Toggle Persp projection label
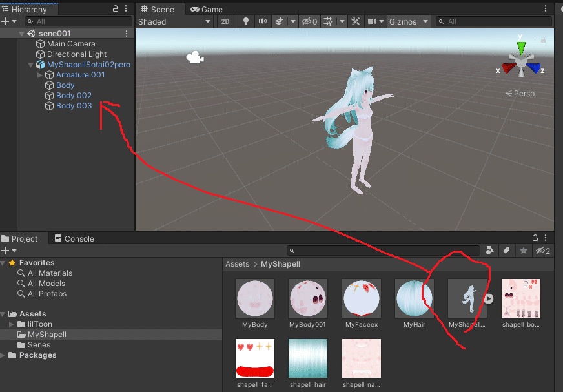The width and height of the screenshot is (563, 392). (520, 94)
